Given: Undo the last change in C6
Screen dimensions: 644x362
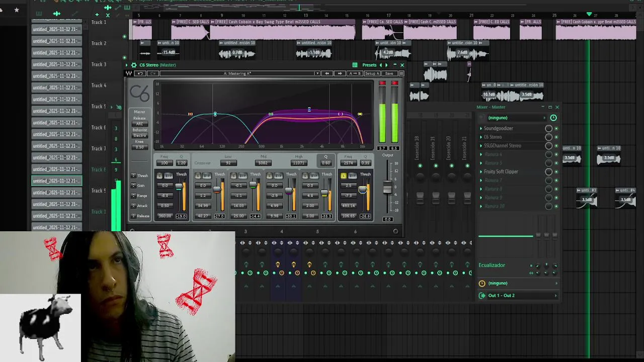Looking at the screenshot, I should pos(140,73).
